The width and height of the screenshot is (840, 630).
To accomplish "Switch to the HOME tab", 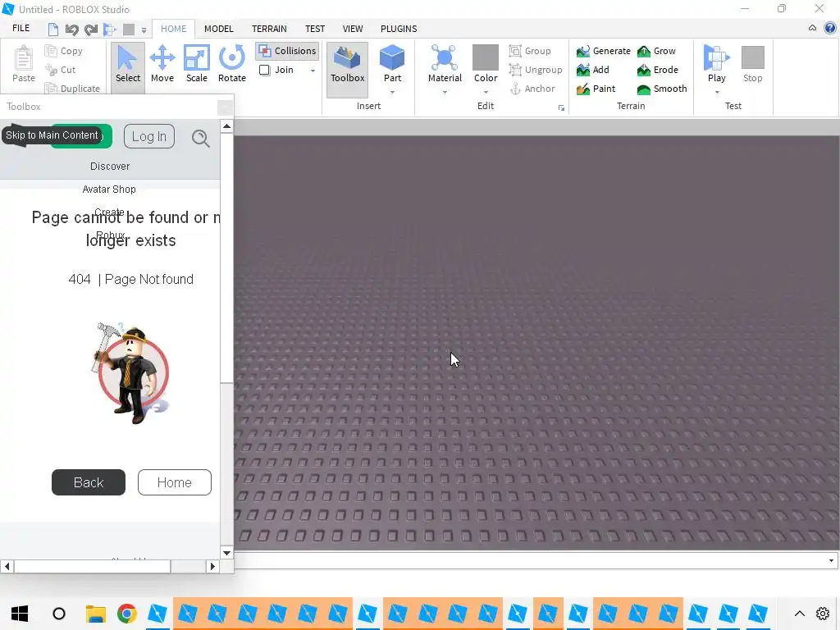I will coord(174,29).
